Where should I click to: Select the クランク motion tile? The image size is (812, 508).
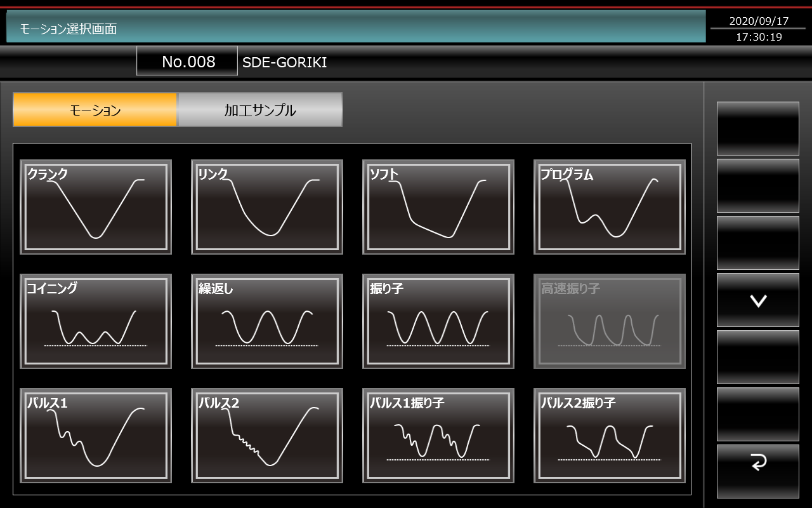coord(96,207)
